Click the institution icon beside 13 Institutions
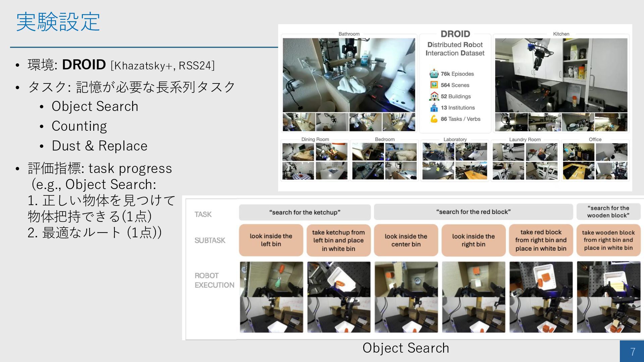 [434, 108]
